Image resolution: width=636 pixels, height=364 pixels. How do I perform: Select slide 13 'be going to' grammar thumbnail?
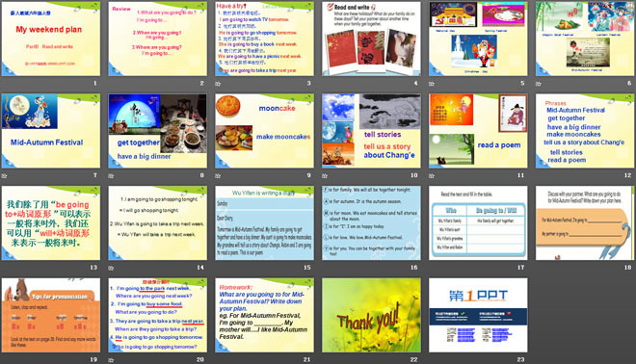(51, 223)
